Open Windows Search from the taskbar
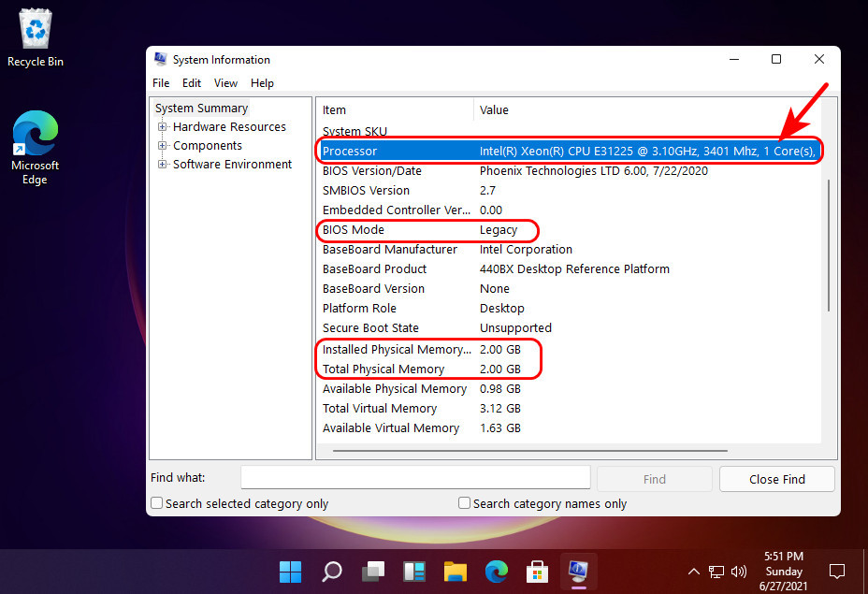 click(x=331, y=571)
